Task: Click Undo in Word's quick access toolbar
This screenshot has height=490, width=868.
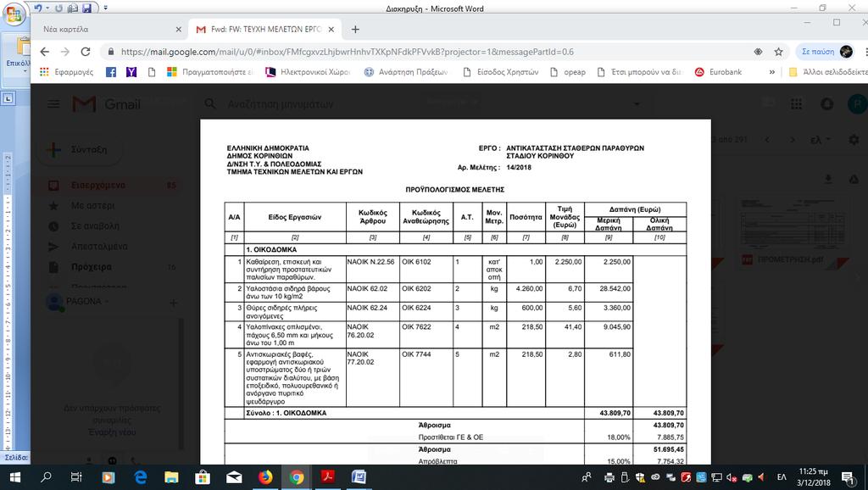Action: click(37, 8)
